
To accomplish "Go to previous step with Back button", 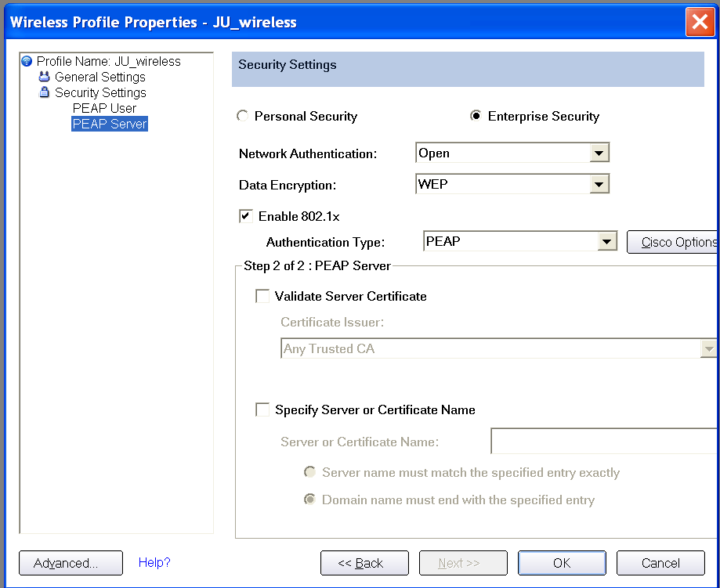I will [364, 563].
